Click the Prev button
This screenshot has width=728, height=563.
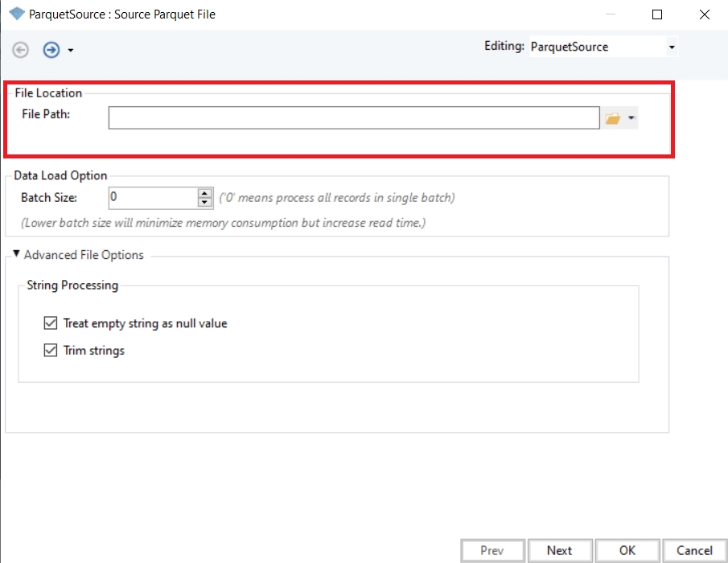492,550
